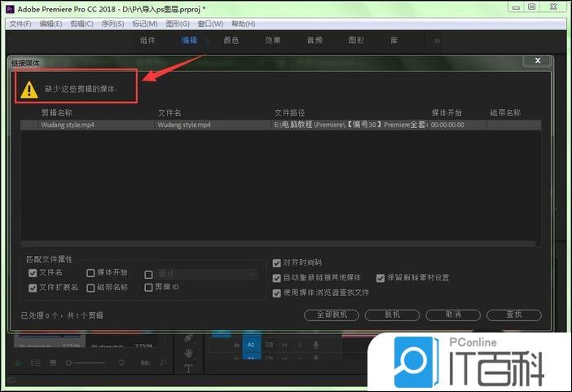
Task: Toggle the 文件名 checkbox
Action: 33,273
